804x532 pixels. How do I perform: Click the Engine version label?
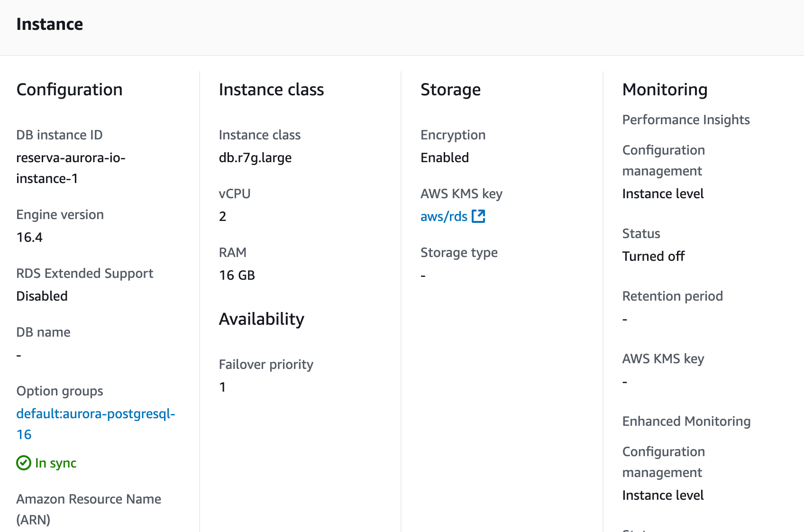pos(60,215)
